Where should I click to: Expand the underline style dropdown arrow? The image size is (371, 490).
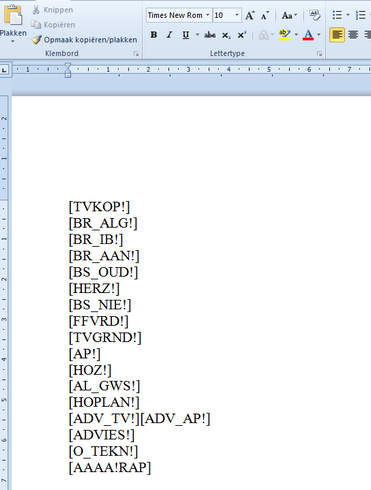pos(197,35)
